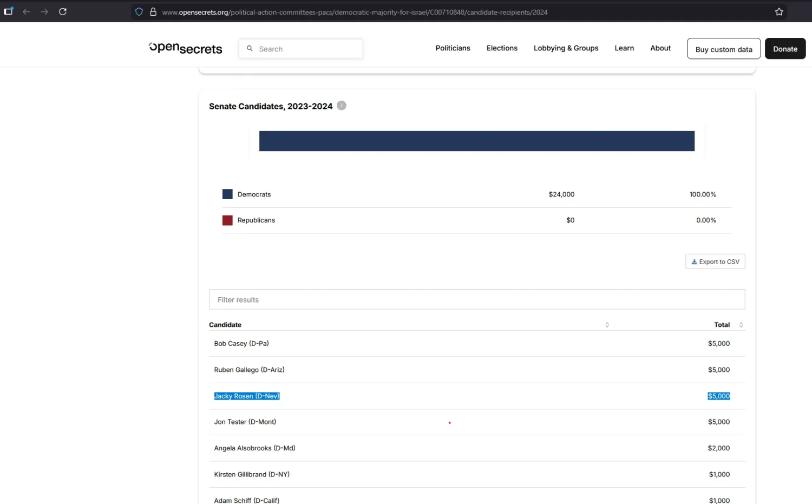Open Jacky Rosen (D-Nev) candidate link
This screenshot has height=504, width=812.
pos(247,396)
